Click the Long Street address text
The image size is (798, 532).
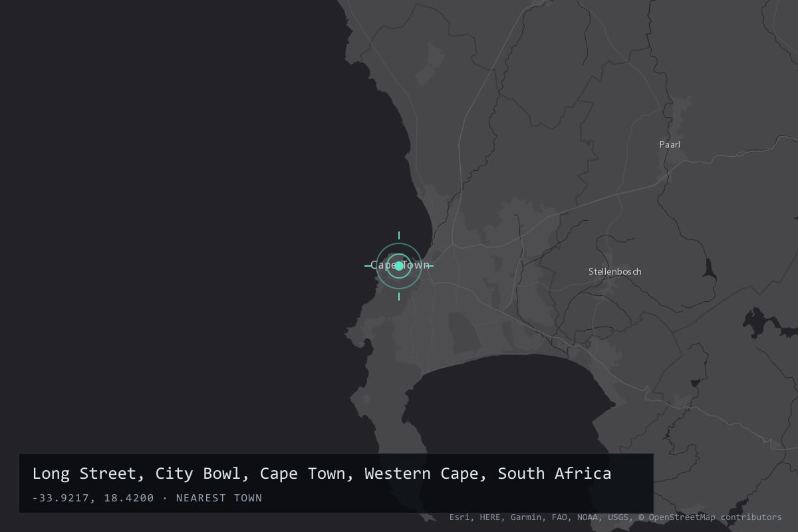tap(322, 473)
